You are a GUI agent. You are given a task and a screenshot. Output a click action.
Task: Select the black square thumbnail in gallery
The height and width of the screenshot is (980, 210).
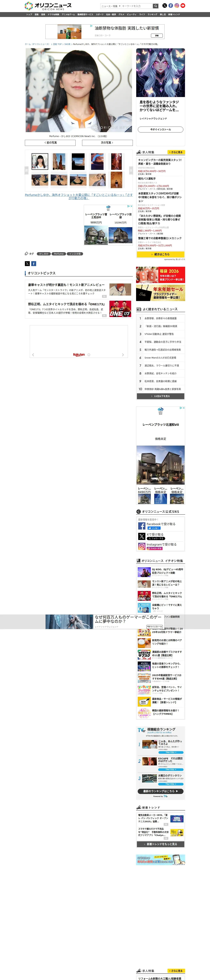coord(78,161)
